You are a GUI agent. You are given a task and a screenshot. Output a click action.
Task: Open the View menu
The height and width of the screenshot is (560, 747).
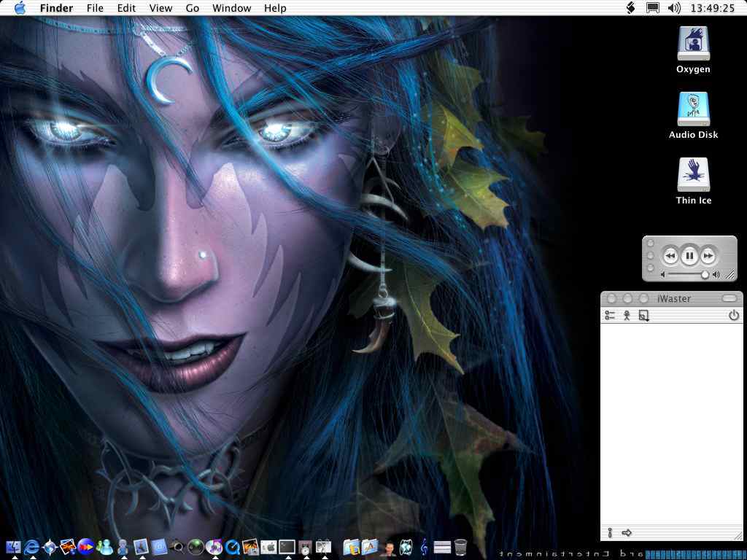pyautogui.click(x=160, y=8)
